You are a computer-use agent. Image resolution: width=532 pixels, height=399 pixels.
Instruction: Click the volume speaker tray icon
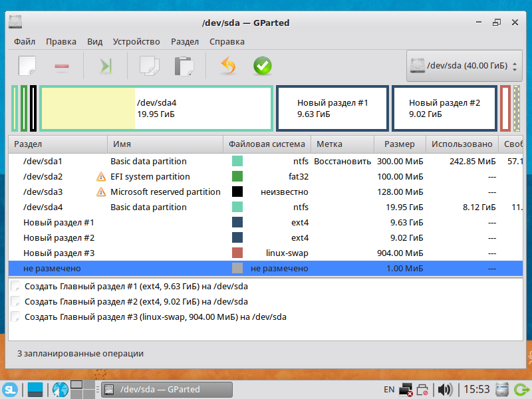tap(445, 390)
